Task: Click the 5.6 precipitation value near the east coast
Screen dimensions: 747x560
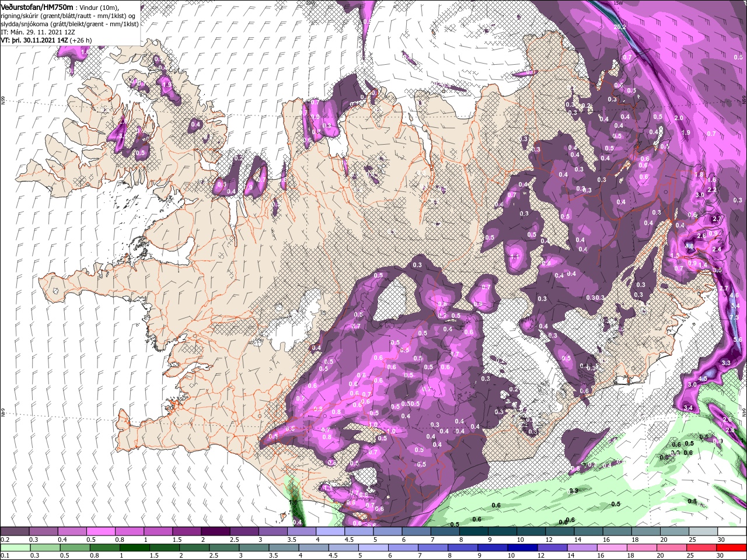Action: click(737, 339)
